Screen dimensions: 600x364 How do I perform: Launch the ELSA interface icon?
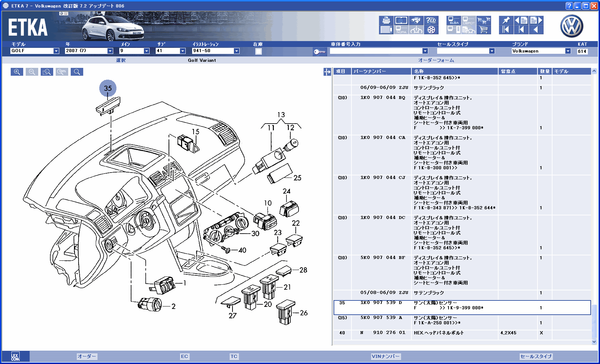(x=454, y=20)
